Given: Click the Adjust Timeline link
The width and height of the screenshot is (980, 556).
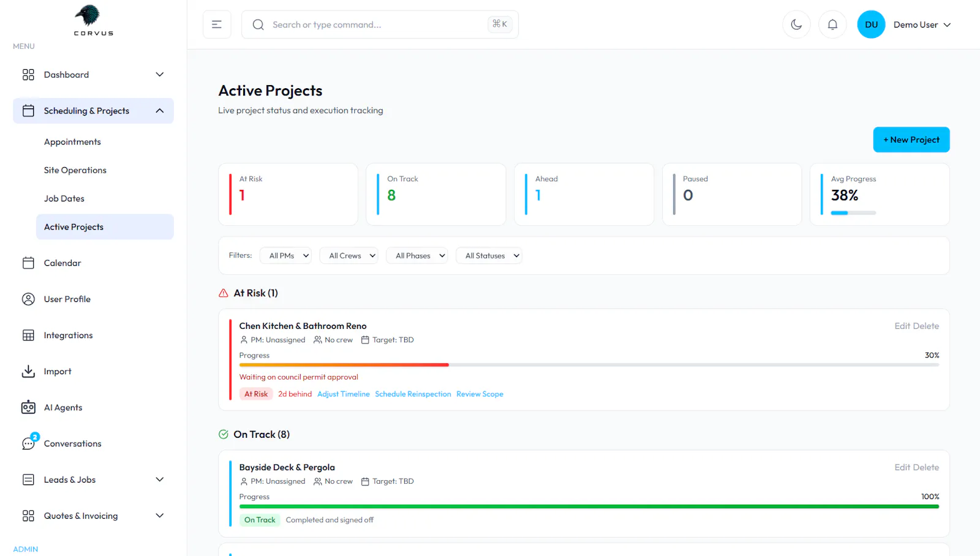Looking at the screenshot, I should (344, 394).
